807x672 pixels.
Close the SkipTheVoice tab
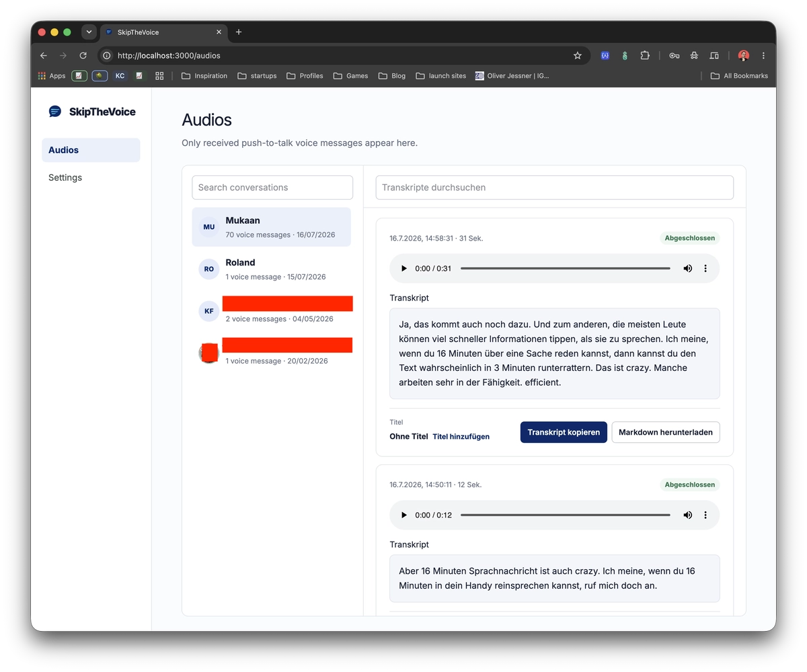point(219,32)
